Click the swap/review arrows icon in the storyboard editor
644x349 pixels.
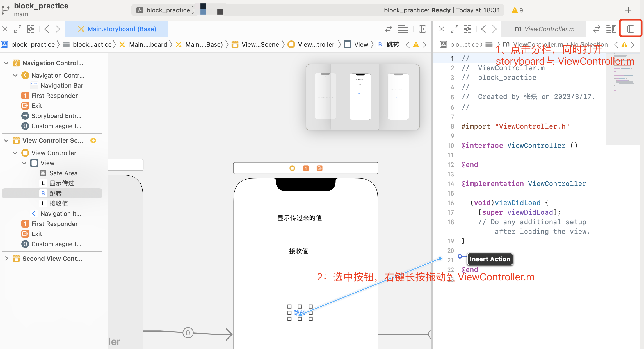388,29
